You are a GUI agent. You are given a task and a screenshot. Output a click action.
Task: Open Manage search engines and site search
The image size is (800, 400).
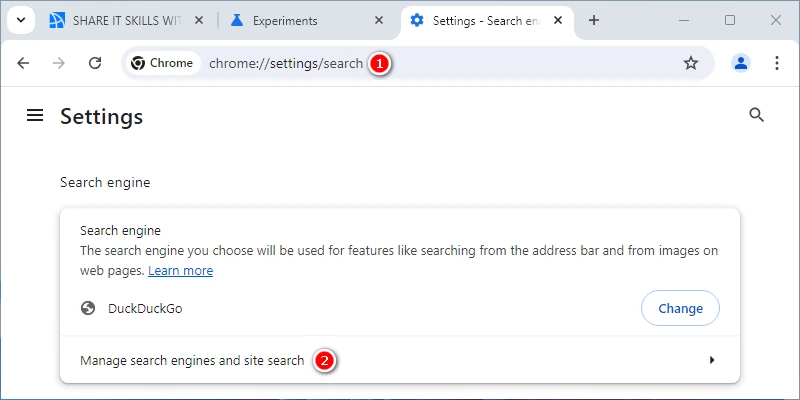[x=400, y=360]
